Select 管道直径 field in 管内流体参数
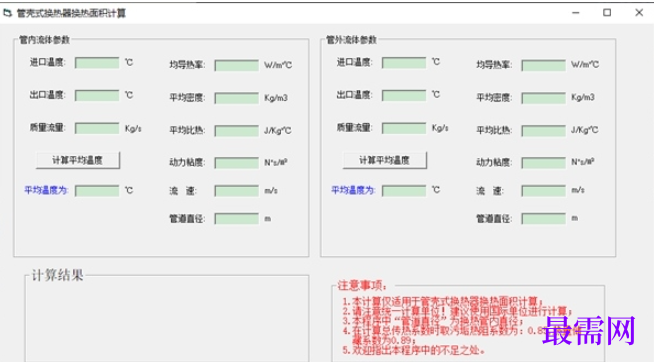Viewport: 654px width, 362px height. (x=236, y=219)
